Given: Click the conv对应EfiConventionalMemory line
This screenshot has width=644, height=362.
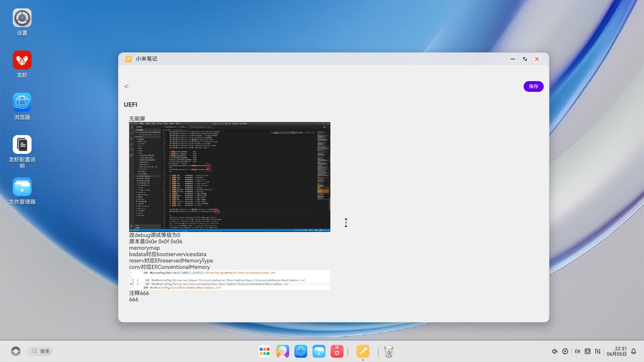Looking at the screenshot, I should pyautogui.click(x=169, y=267).
